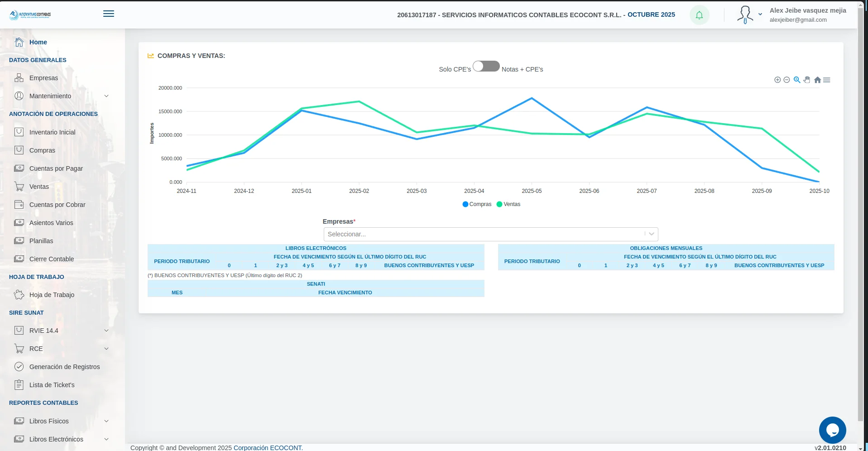
Task: Open notifications via the bell icon
Action: [x=699, y=15]
